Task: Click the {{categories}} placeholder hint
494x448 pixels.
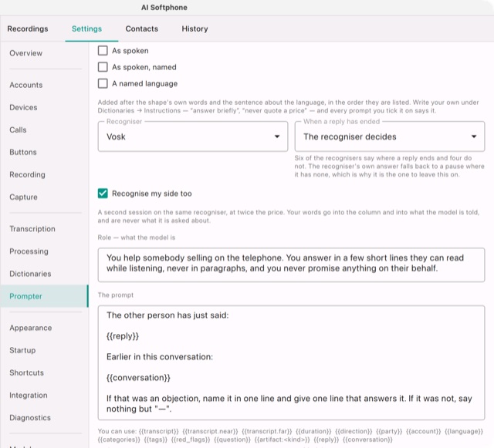Action: tap(119, 440)
